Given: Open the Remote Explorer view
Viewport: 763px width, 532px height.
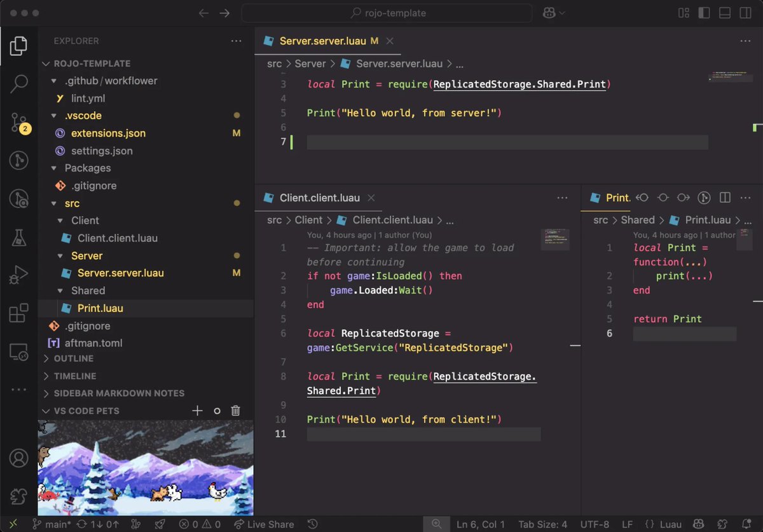Looking at the screenshot, I should click(x=19, y=351).
